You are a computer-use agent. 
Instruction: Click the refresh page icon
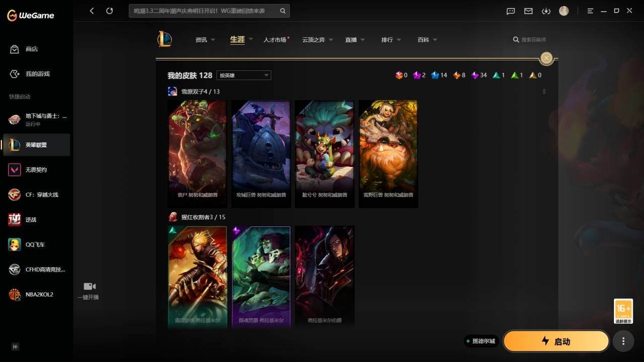coord(110,11)
